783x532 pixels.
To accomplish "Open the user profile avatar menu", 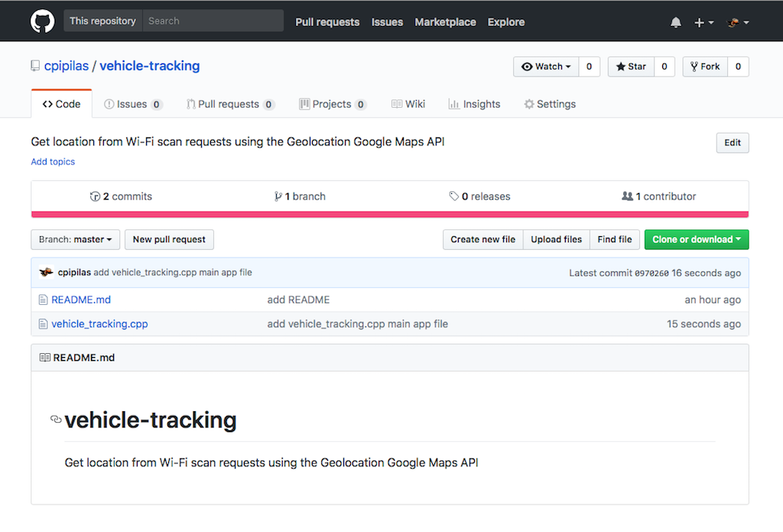I will pos(737,22).
